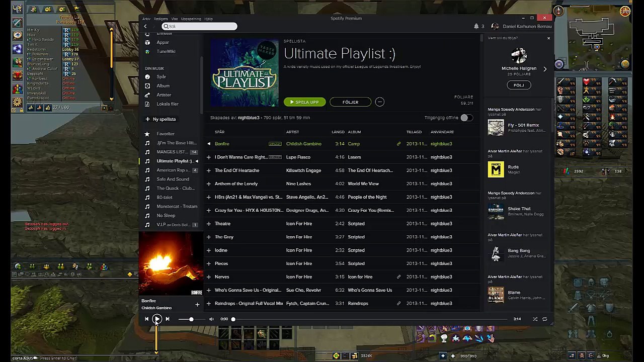Adjust the volume slider knob
The image size is (644, 362).
click(x=191, y=319)
